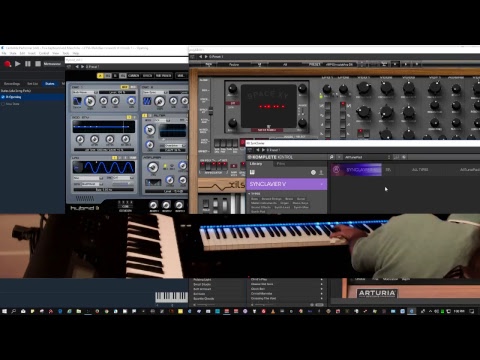Click the Osc 1 waveform icon in Hybrid
The height and width of the screenshot is (360, 480).
77,101
